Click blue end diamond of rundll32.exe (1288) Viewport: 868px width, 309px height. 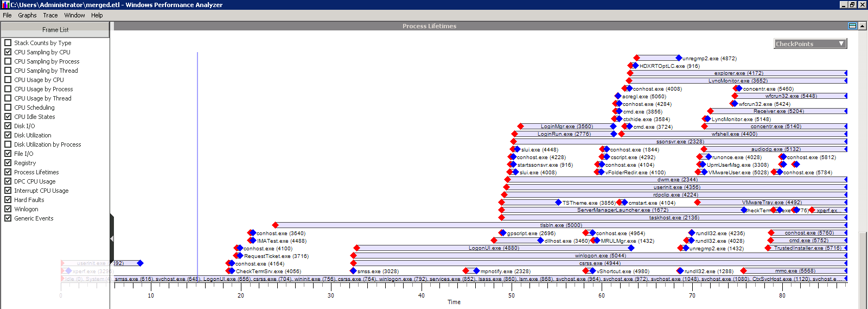[680, 270]
